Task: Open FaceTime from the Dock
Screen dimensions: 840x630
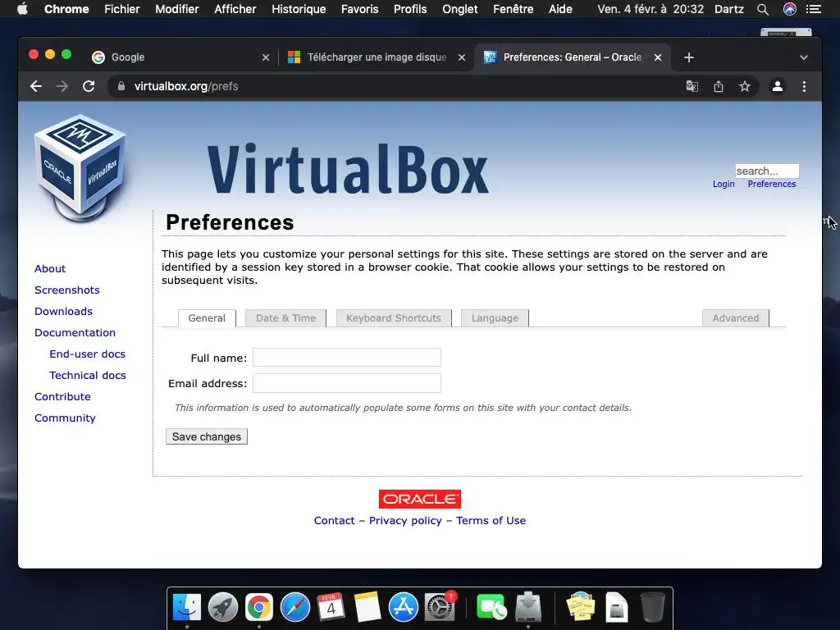Action: tap(491, 608)
